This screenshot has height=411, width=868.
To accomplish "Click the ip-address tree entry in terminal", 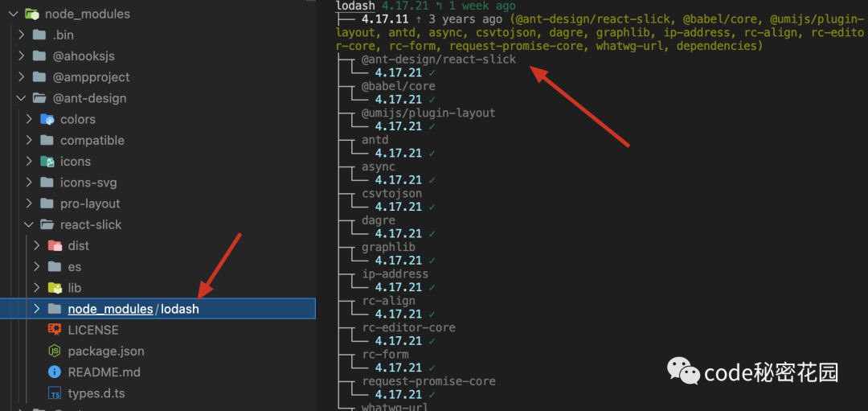I will coord(395,273).
